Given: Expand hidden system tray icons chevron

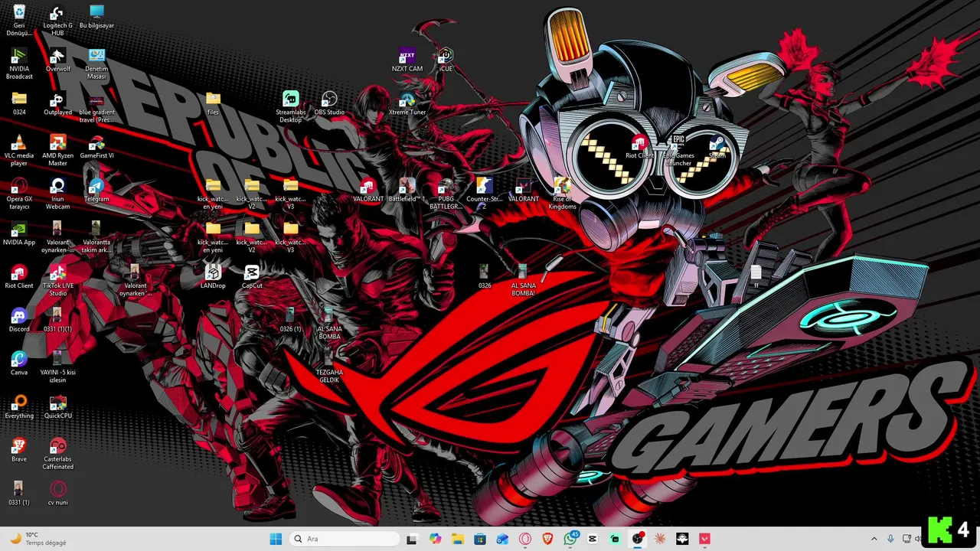Looking at the screenshot, I should point(874,539).
